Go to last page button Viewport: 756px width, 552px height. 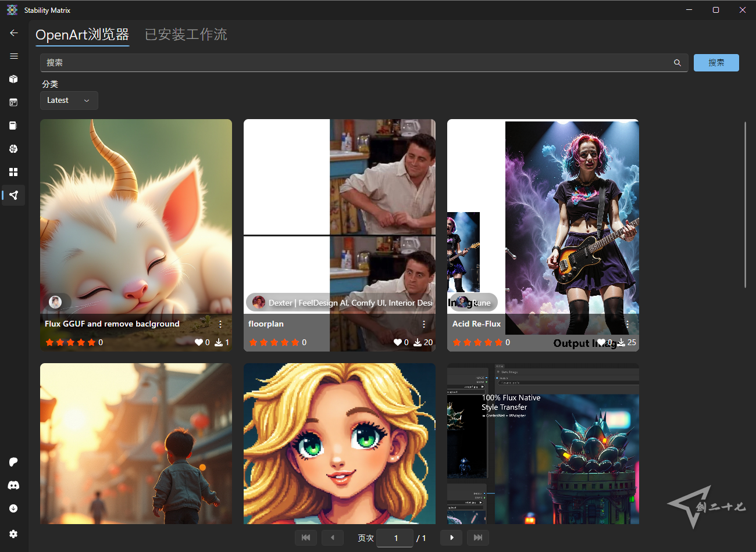(x=478, y=537)
